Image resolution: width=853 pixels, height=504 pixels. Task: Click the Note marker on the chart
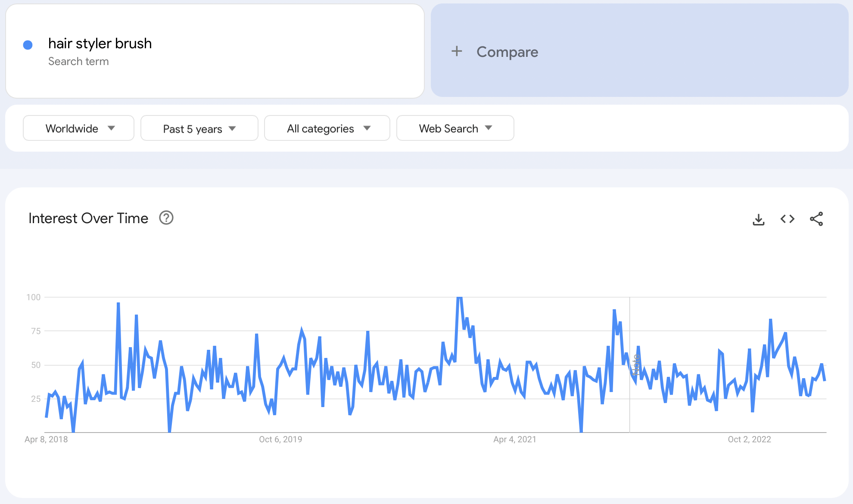coord(635,364)
